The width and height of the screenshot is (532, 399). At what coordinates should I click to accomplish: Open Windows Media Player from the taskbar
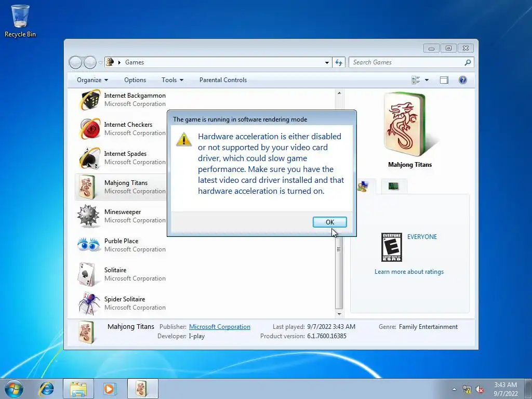tap(109, 389)
